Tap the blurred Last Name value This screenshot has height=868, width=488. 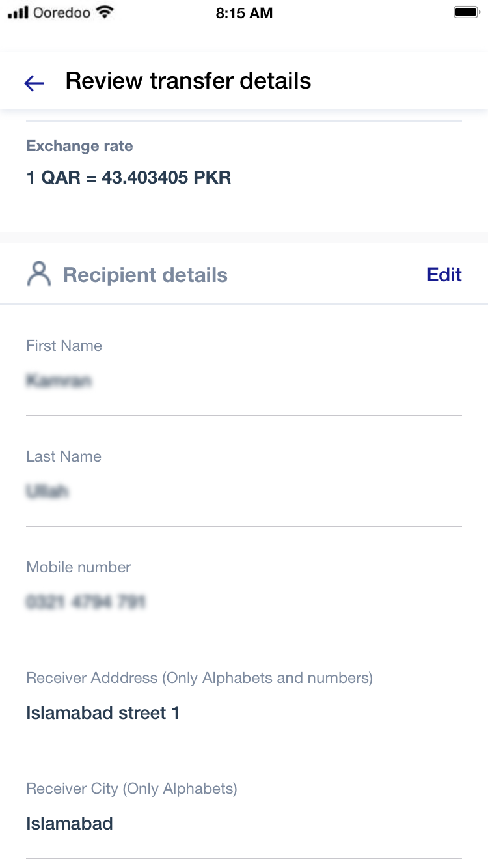click(x=47, y=491)
